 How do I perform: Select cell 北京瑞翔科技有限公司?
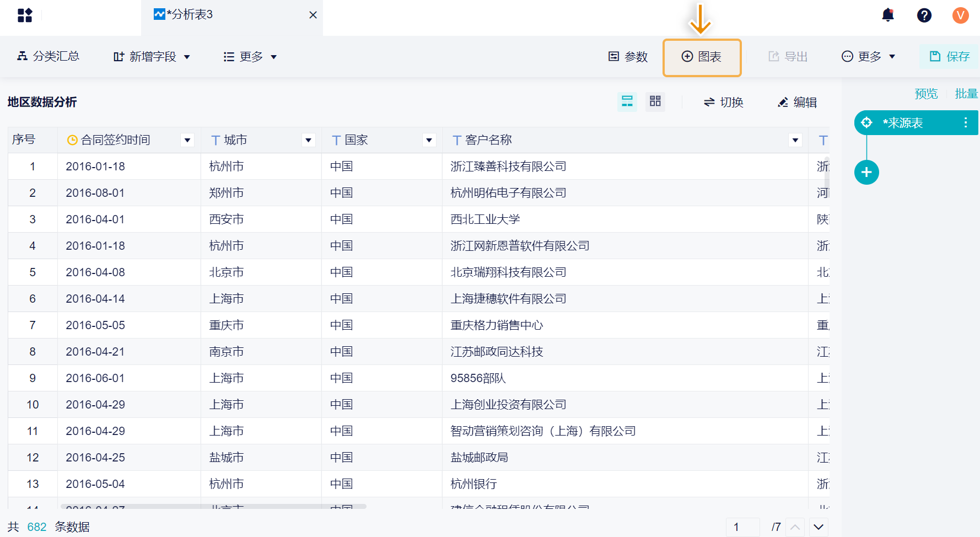point(625,272)
